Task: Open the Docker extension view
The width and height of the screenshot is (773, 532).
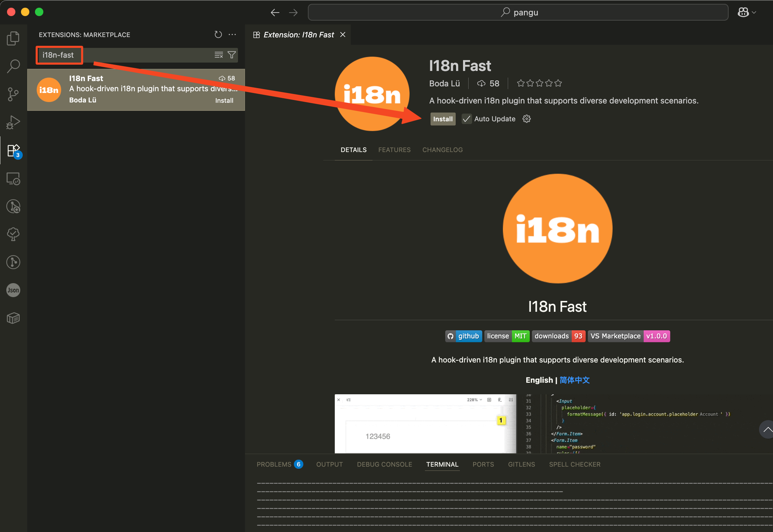Action: [x=13, y=318]
